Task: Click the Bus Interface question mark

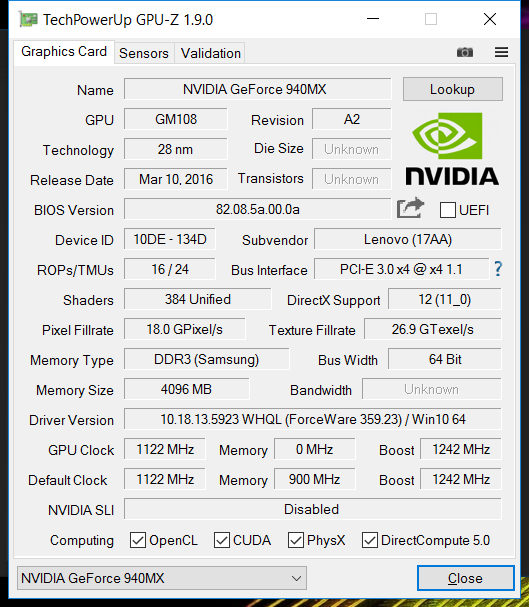Action: [498, 269]
